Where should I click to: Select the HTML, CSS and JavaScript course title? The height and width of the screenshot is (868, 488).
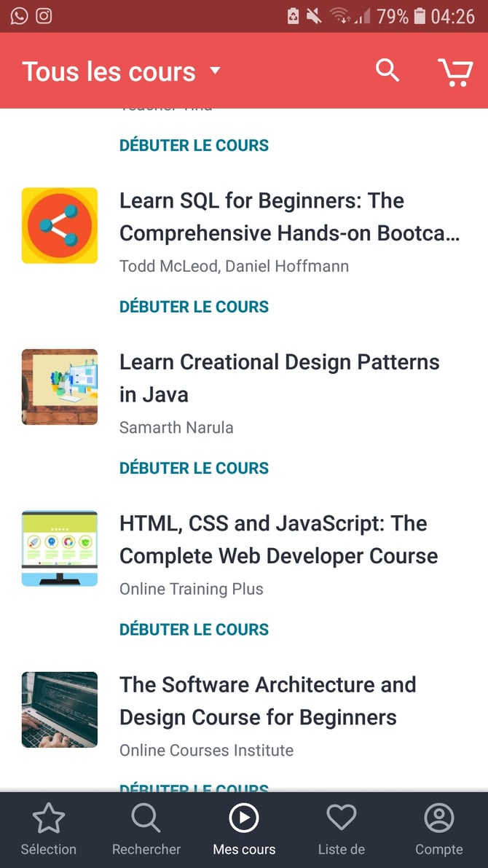279,540
